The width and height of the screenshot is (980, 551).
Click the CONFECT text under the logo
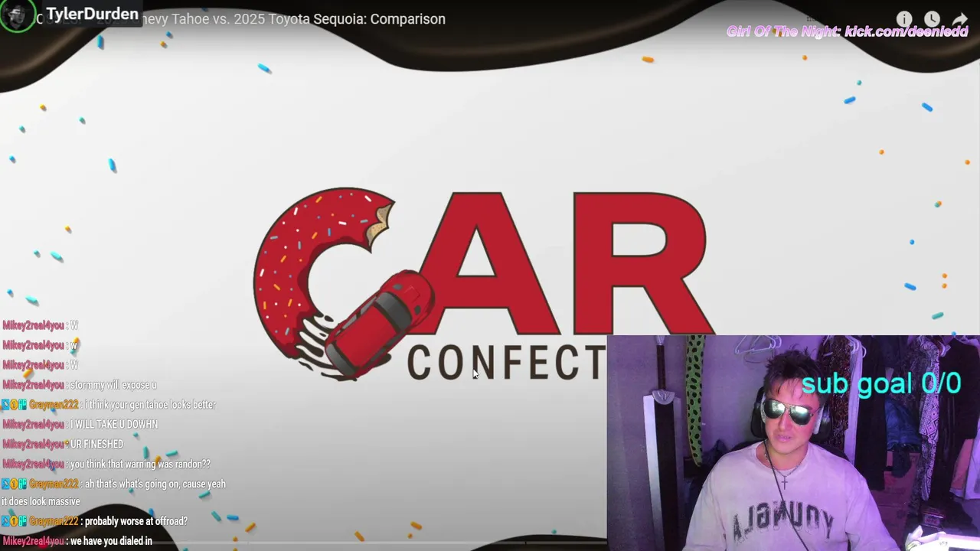[506, 364]
